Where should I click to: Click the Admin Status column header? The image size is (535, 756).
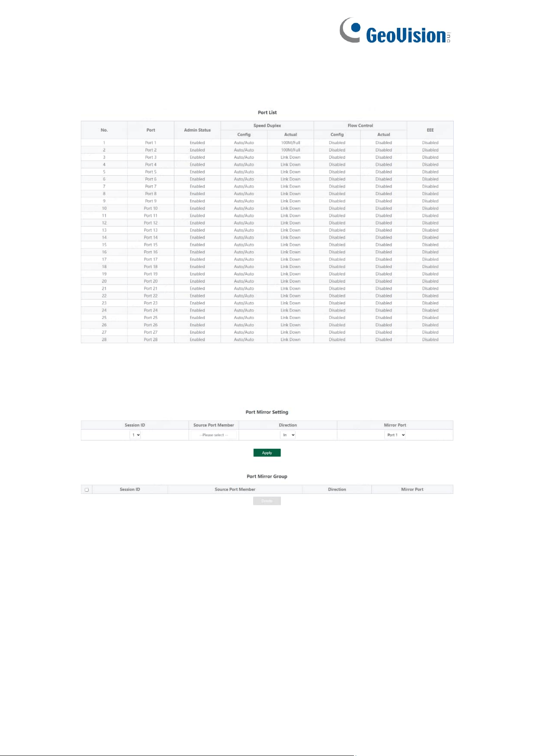pos(197,130)
